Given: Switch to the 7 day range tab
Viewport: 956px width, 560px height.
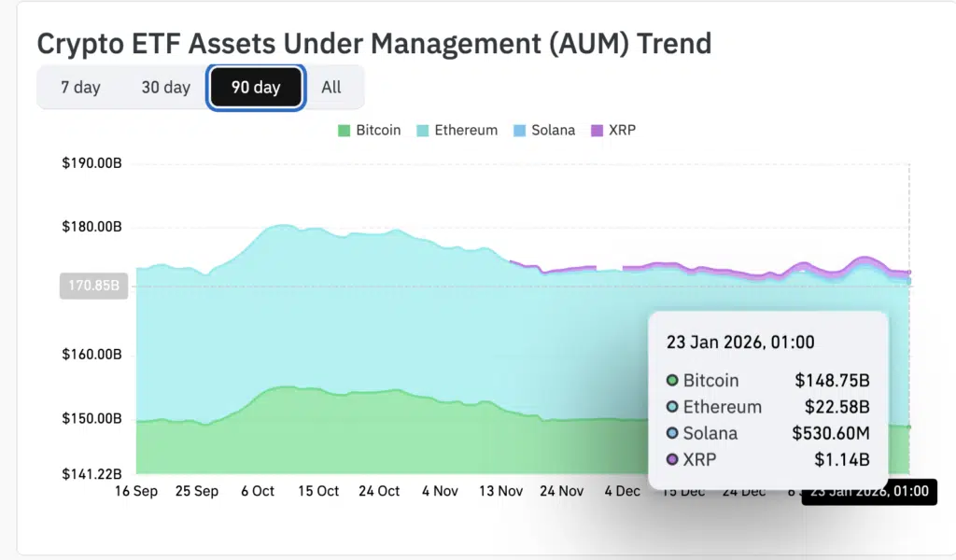Looking at the screenshot, I should click(80, 88).
